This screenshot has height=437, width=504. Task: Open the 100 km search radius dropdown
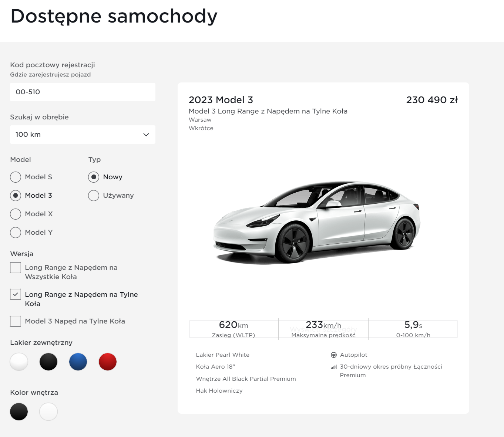(83, 135)
